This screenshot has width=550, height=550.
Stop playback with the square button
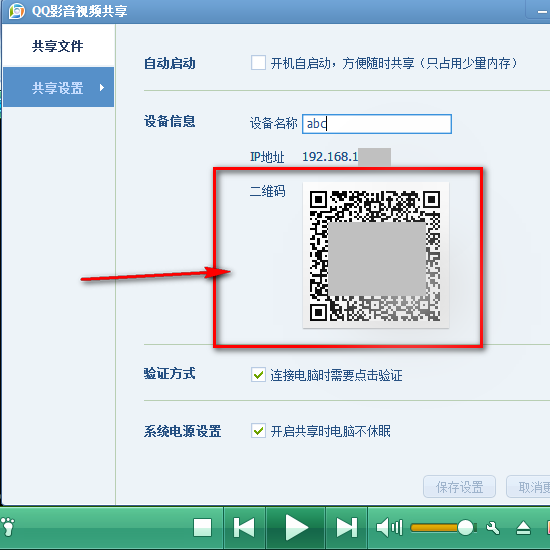click(203, 528)
